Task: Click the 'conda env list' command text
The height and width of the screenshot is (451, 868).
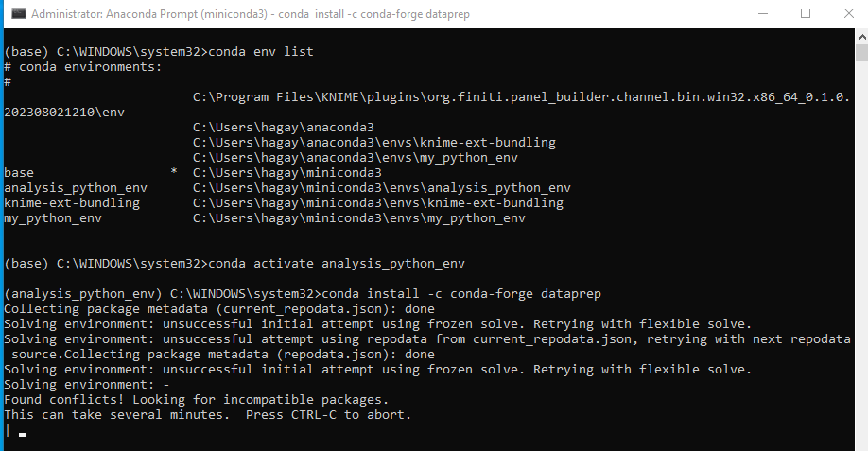Action: click(261, 51)
